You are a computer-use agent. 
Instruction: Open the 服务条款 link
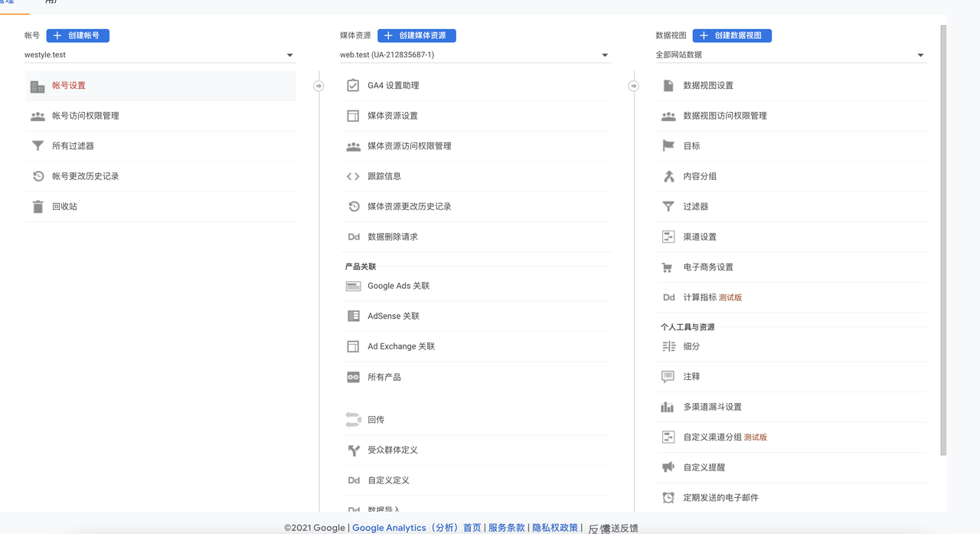[x=506, y=528]
